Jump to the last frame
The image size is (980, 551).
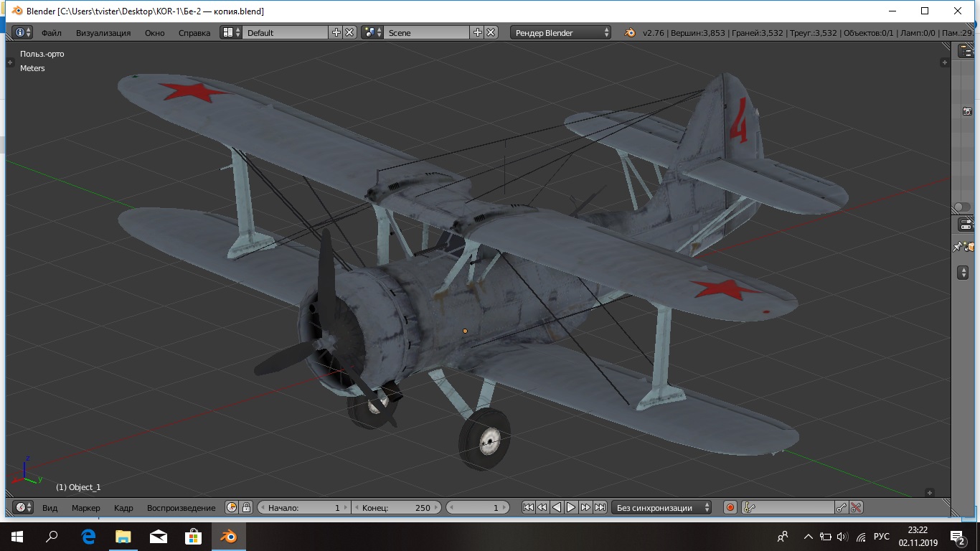pyautogui.click(x=600, y=507)
